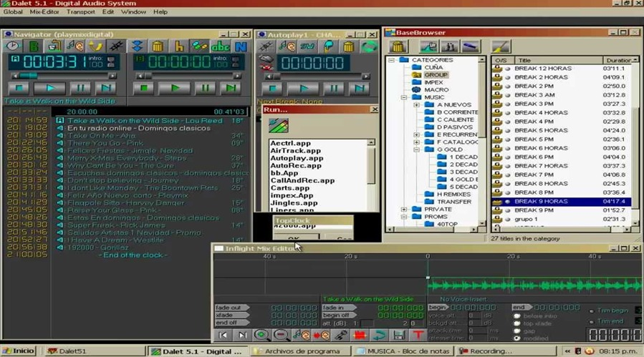This screenshot has height=357, width=644.
Task: Click the floppy disk save icon in Mix Editor
Action: pos(399,335)
